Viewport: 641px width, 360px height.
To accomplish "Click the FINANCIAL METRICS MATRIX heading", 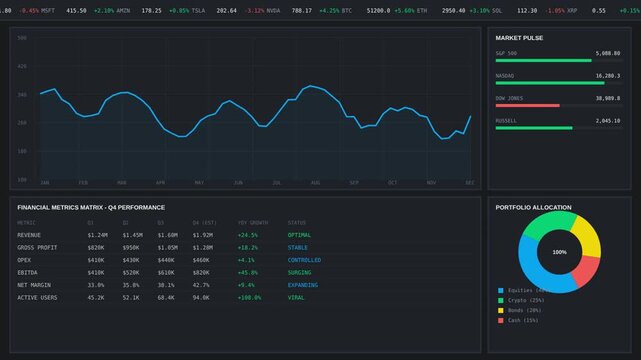I will (x=91, y=207).
